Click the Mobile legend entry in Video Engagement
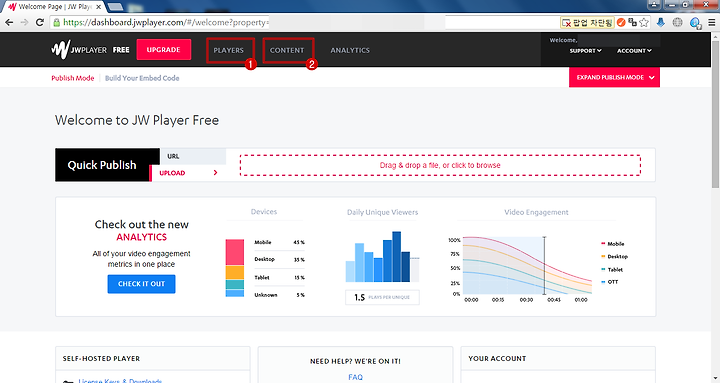This screenshot has height=383, width=720. (613, 243)
